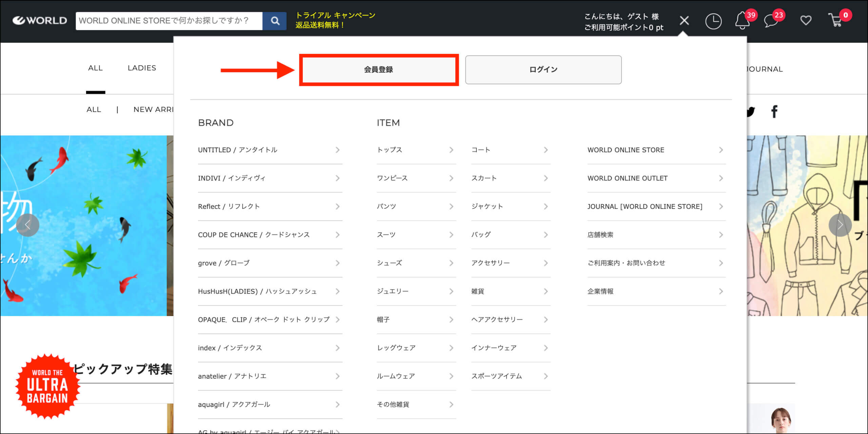This screenshot has height=434, width=868.
Task: Select バッグ item category
Action: click(x=511, y=235)
